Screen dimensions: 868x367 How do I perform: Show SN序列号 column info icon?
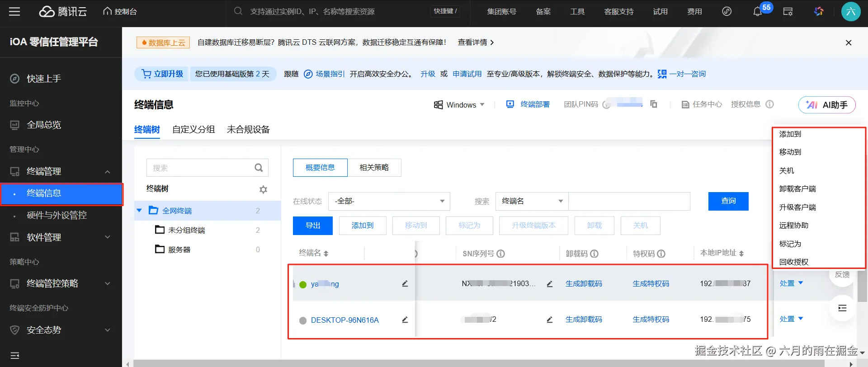(x=501, y=254)
